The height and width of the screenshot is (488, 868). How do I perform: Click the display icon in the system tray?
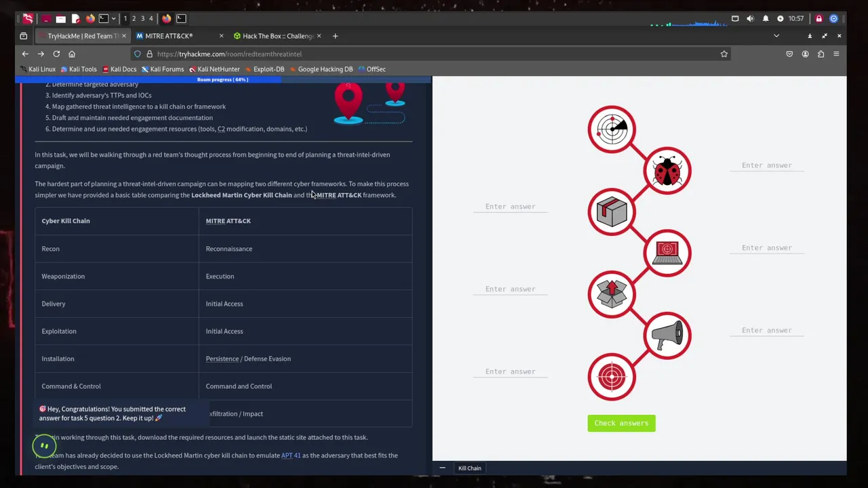click(735, 18)
